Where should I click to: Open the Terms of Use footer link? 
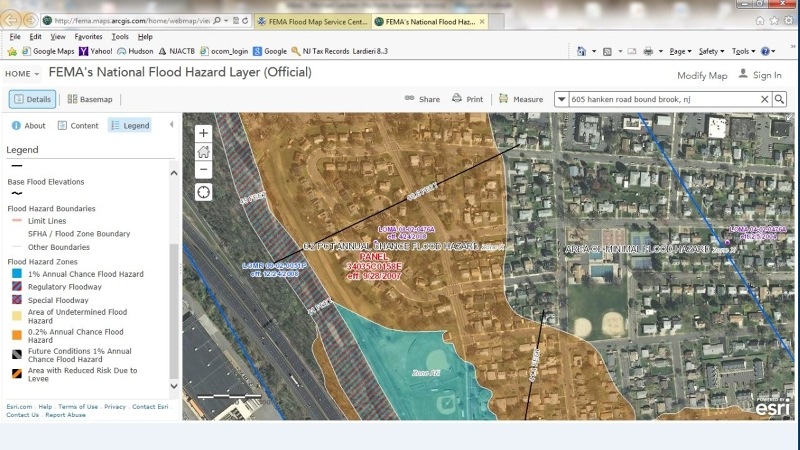(78, 407)
